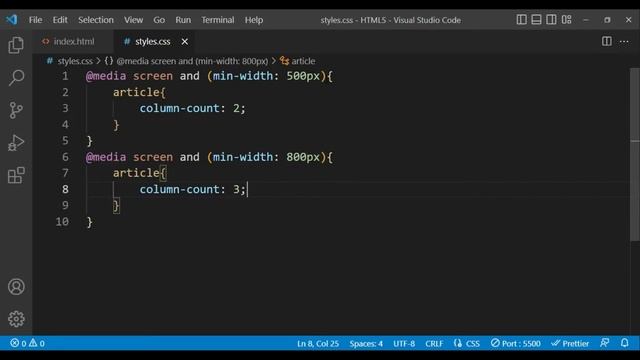Expand the @media breadcrumb segment

point(192,61)
